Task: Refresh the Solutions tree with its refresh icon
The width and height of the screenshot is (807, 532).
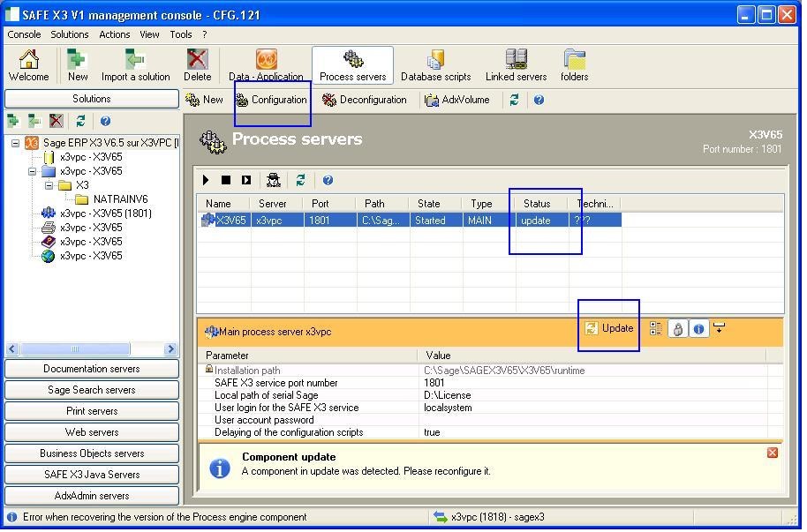Action: click(81, 122)
